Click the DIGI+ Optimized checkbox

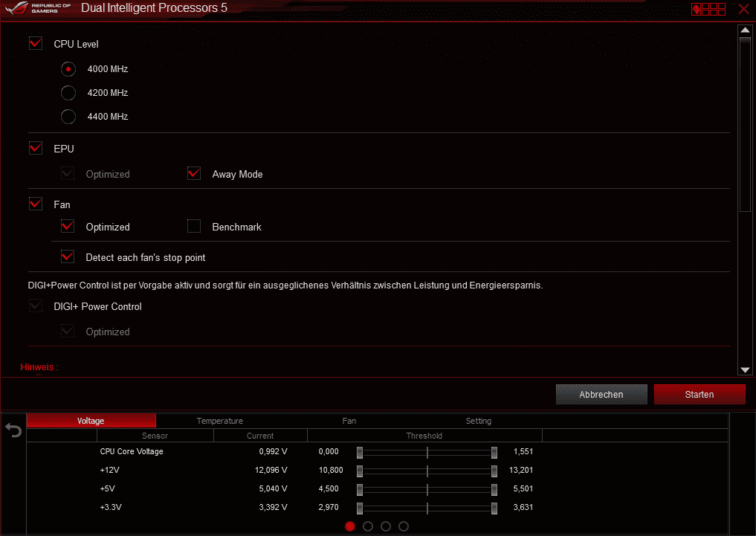click(x=68, y=331)
